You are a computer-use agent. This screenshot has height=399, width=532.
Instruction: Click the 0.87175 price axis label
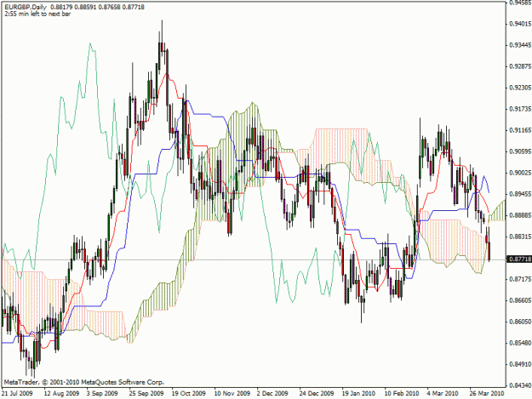tap(520, 279)
